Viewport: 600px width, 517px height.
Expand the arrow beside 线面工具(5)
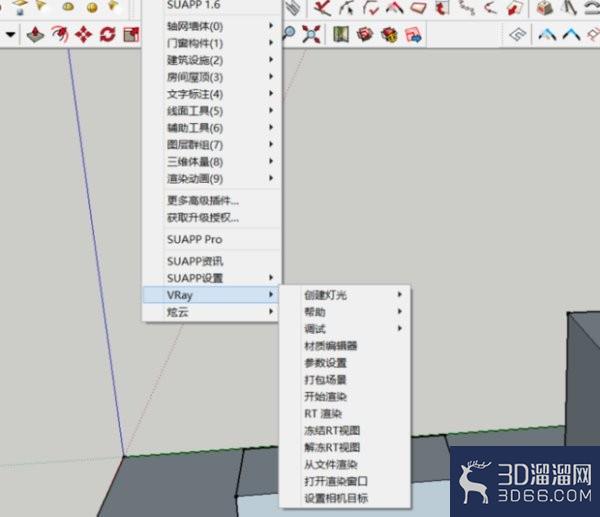tap(271, 110)
